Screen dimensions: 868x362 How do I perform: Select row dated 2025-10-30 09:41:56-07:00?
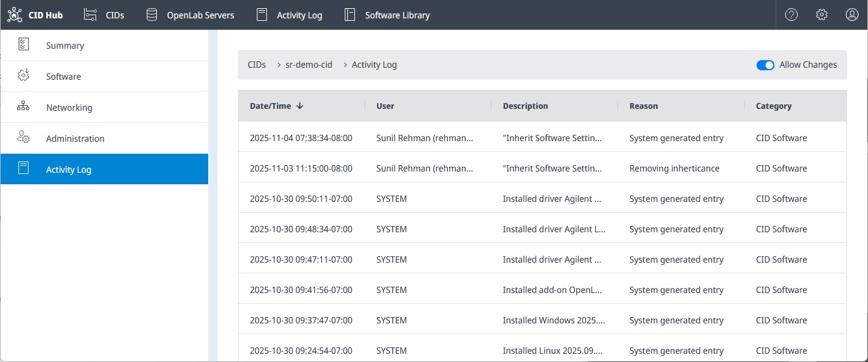pyautogui.click(x=542, y=290)
